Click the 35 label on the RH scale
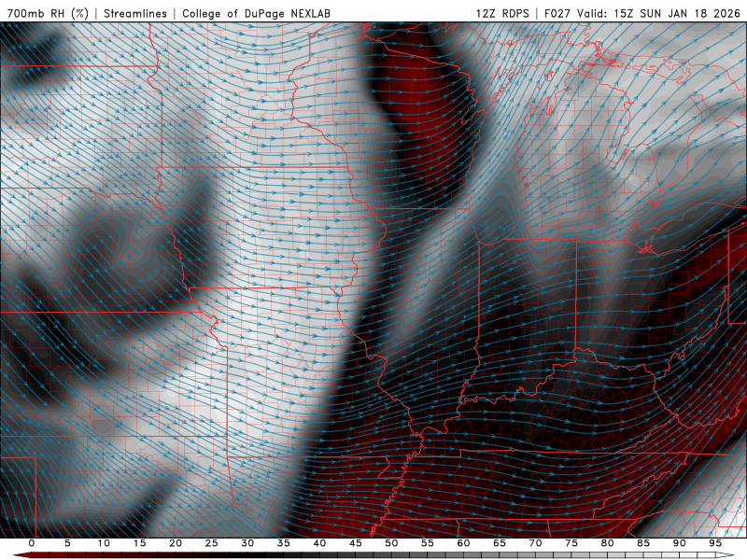747x560 pixels. (x=284, y=543)
